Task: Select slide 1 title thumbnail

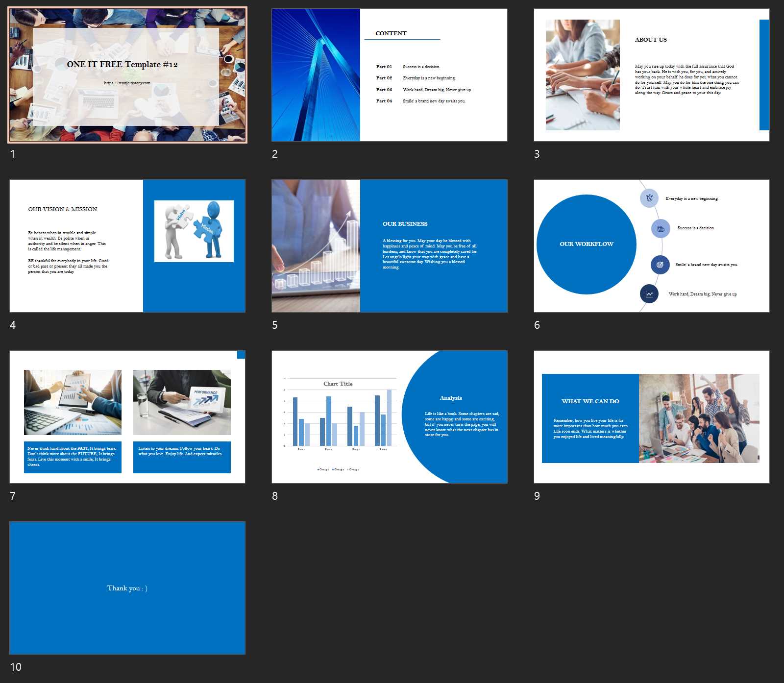Action: pyautogui.click(x=127, y=75)
